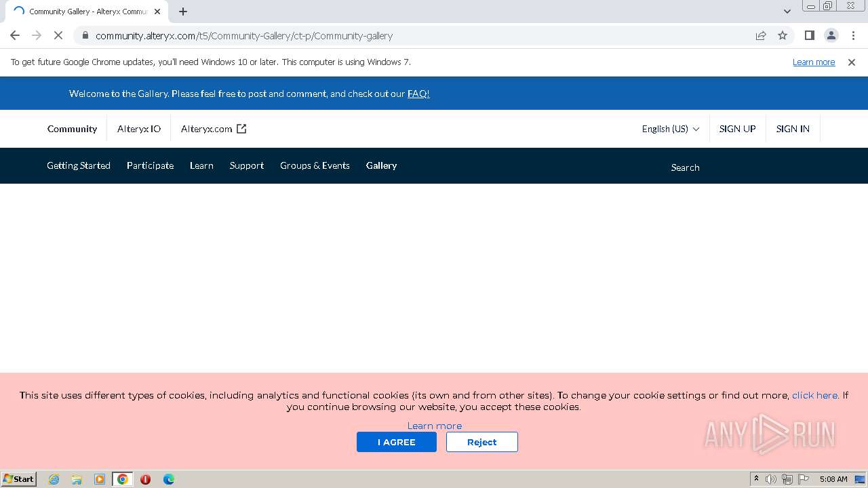This screenshot has width=868, height=488.
Task: Reject cookies
Action: pyautogui.click(x=482, y=442)
